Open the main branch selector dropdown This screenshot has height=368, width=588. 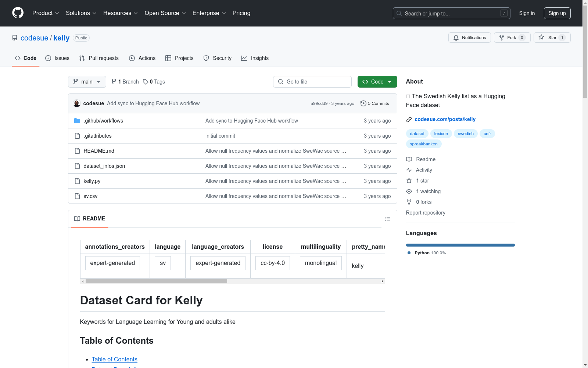87,82
